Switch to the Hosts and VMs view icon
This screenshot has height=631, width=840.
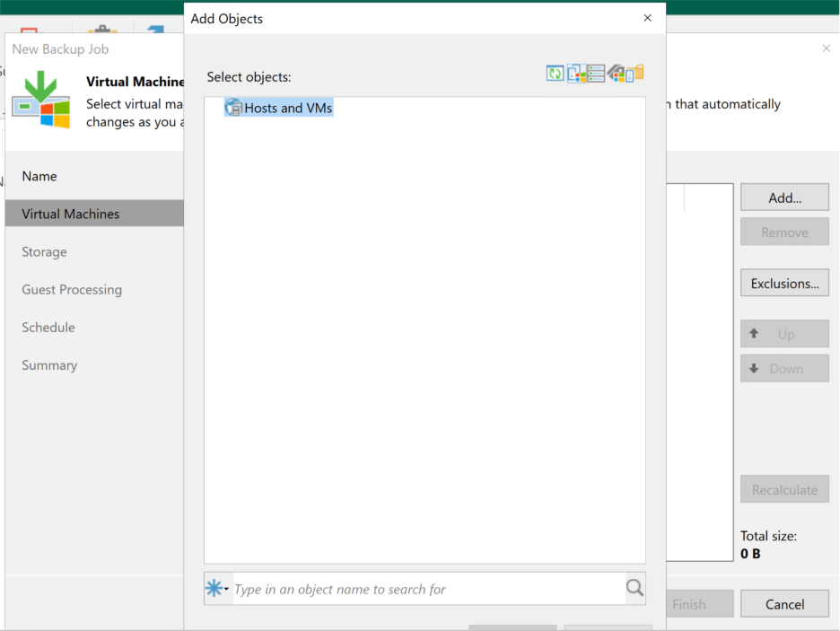(575, 74)
